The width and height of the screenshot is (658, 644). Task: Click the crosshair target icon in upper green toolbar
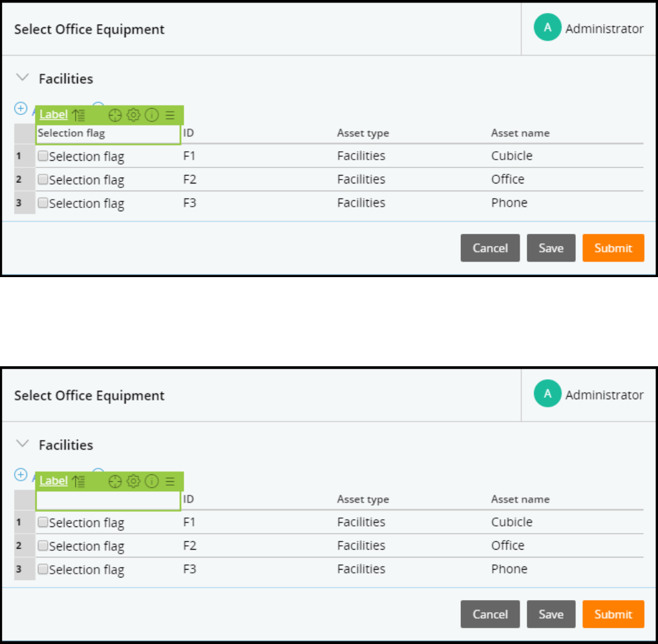coord(115,115)
